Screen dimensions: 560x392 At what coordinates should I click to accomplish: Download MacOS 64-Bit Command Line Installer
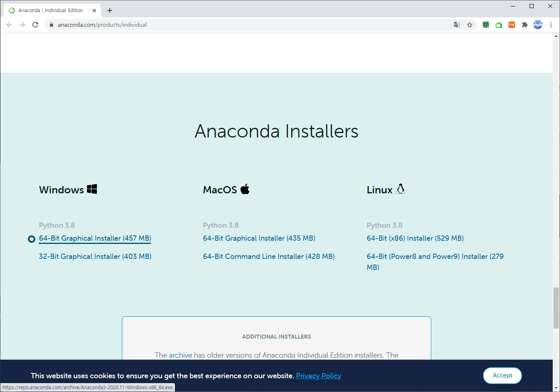click(269, 256)
